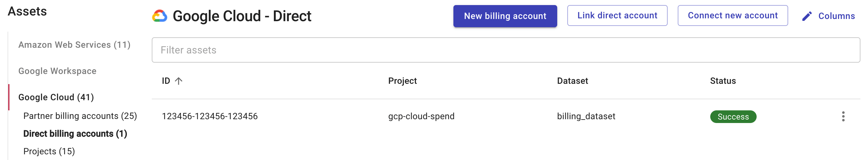This screenshot has width=868, height=160.
Task: Click the ID sort ascending arrow
Action: (x=179, y=81)
